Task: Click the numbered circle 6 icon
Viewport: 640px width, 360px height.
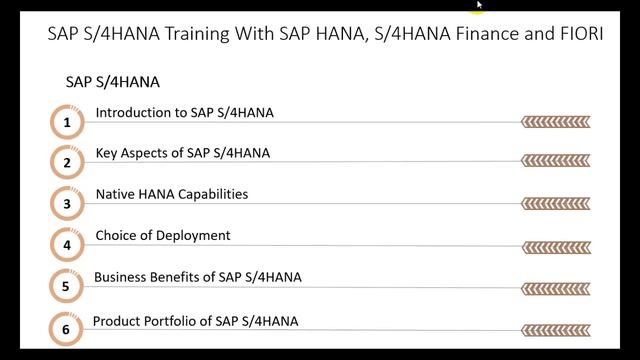Action: (66, 329)
